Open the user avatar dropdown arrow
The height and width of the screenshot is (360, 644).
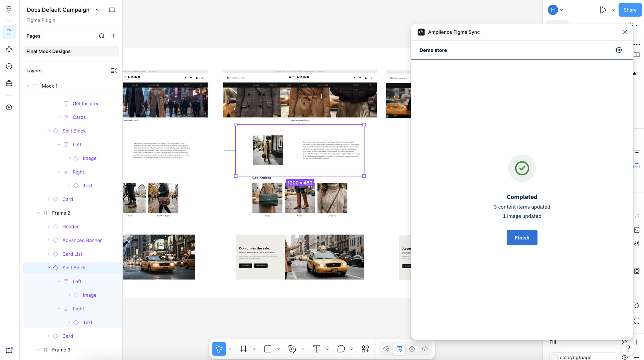pos(561,10)
